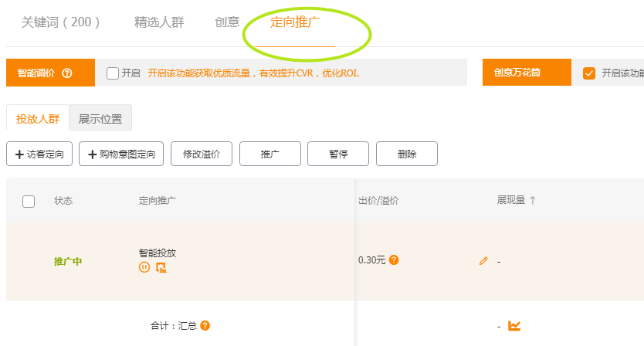The width and height of the screenshot is (644, 346).
Task: Pause the 智能投放 targeting row
Action: 144,267
